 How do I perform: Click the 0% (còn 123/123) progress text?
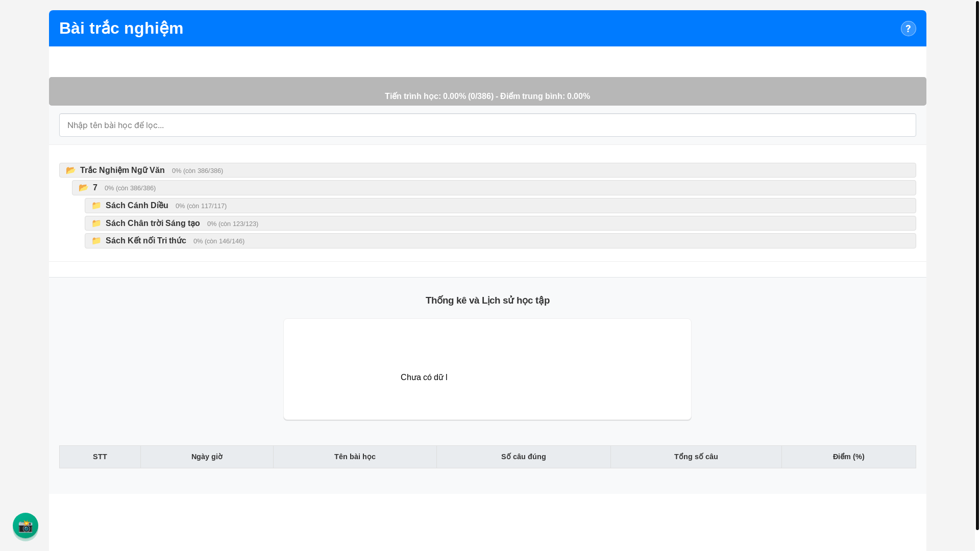233,224
